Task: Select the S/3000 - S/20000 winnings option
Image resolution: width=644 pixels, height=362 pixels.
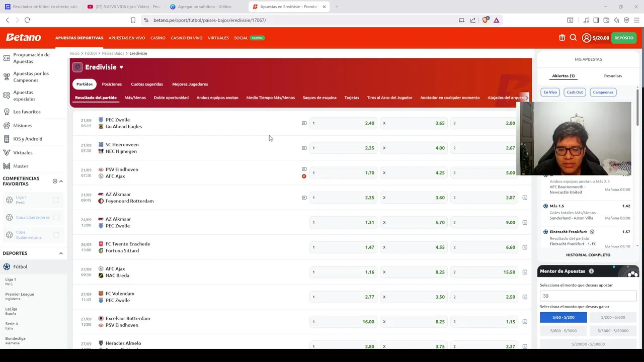Action: click(612, 331)
